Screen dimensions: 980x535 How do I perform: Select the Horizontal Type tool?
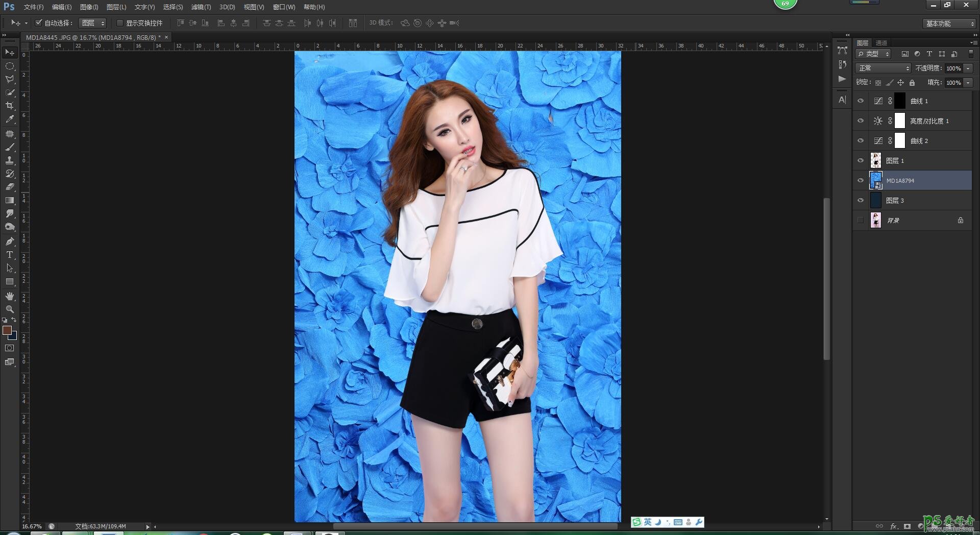click(x=10, y=255)
